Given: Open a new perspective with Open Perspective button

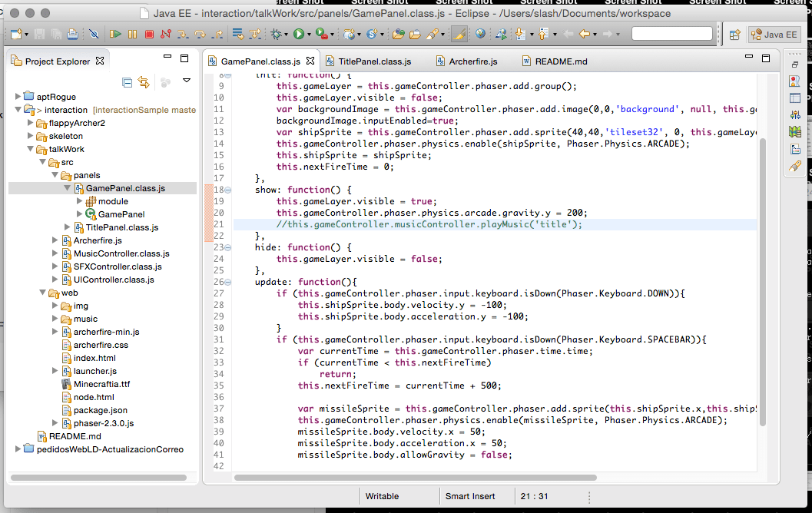Looking at the screenshot, I should pos(734,34).
